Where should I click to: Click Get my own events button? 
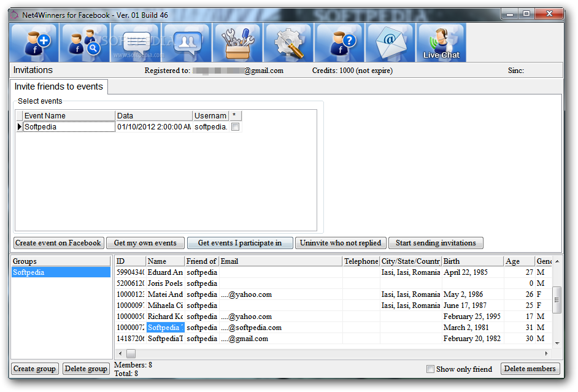[145, 243]
